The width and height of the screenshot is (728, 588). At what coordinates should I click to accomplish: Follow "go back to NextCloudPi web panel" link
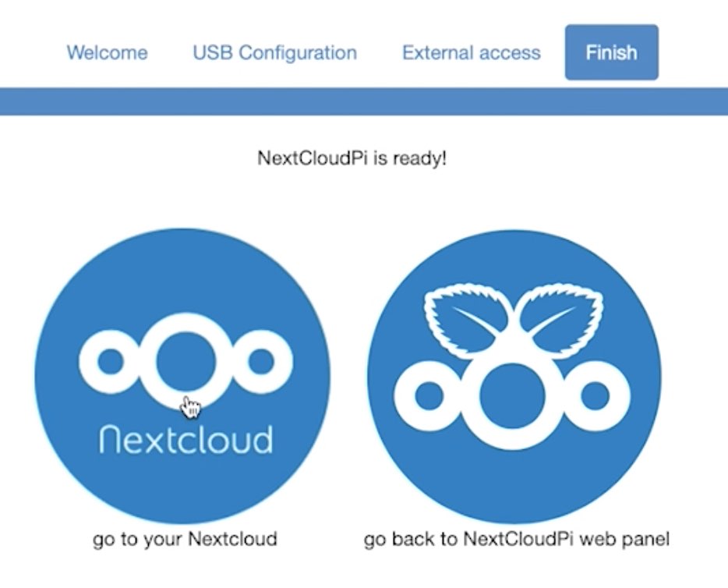tap(517, 540)
